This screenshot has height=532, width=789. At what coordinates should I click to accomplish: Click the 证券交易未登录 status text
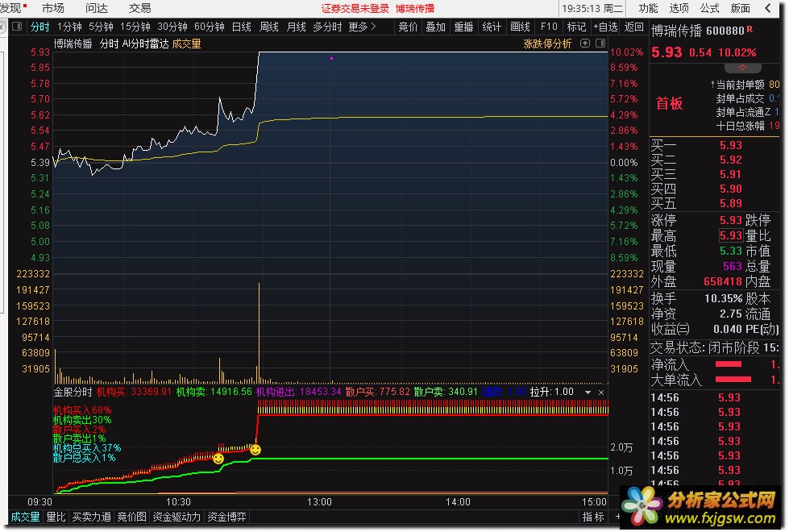tap(355, 9)
